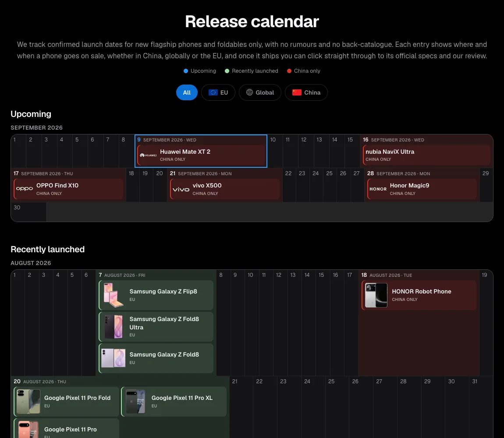Click the "Recently launched" section heading
The width and height of the screenshot is (504, 438).
[48, 249]
